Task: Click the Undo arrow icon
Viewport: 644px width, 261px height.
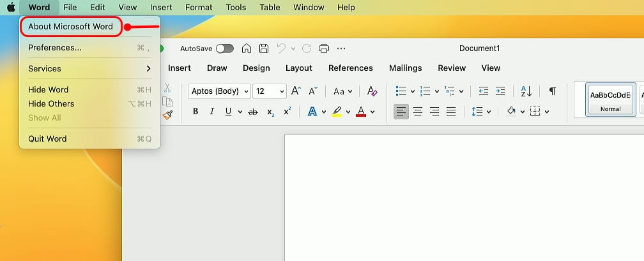Action: click(x=281, y=48)
